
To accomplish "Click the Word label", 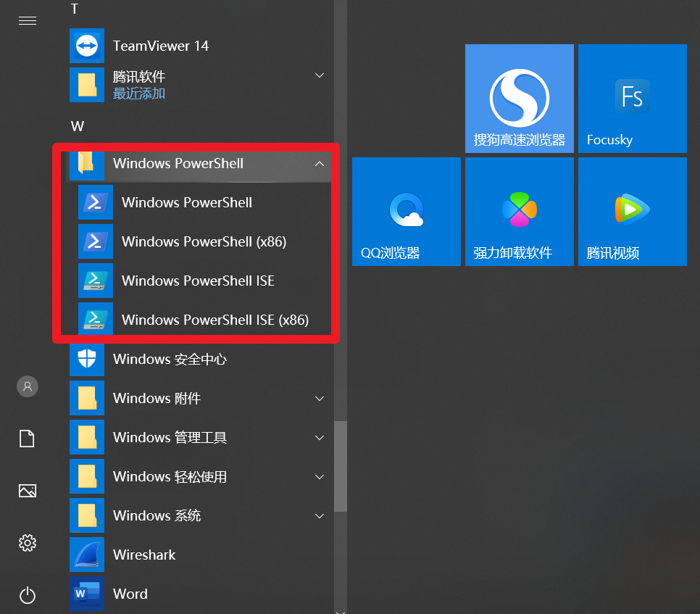I will coord(130,594).
